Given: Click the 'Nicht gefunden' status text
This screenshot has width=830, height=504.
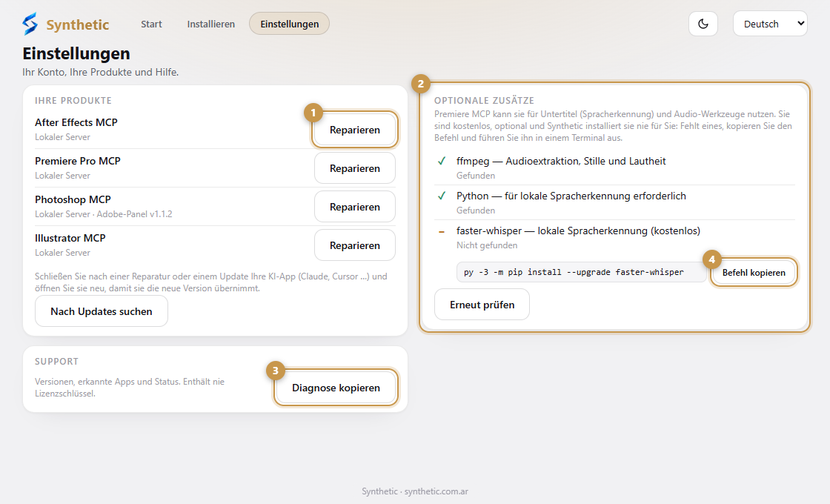Looking at the screenshot, I should (x=487, y=245).
